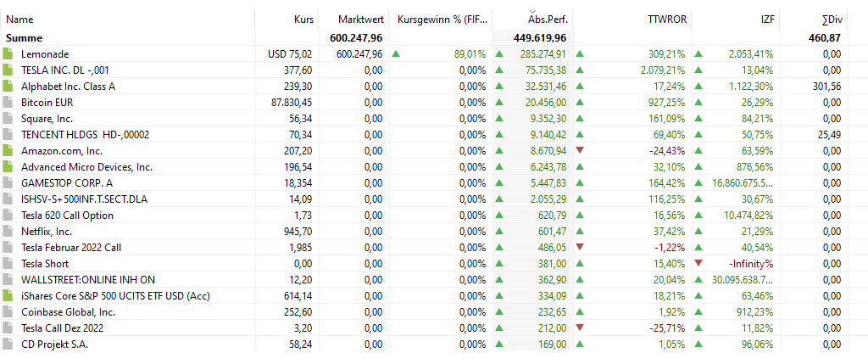This screenshot has height=364, width=868.
Task: Click the Abs.Perf. column header
Action: pyautogui.click(x=548, y=20)
